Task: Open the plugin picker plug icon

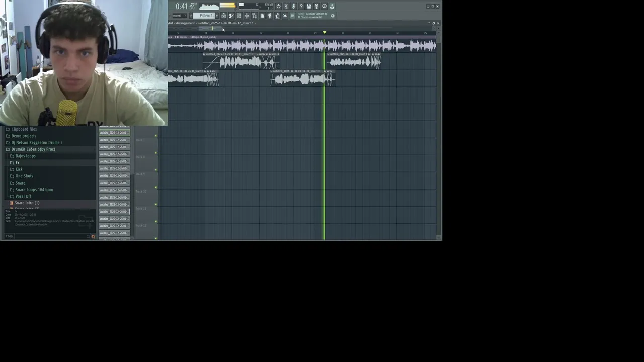Action: point(270,16)
